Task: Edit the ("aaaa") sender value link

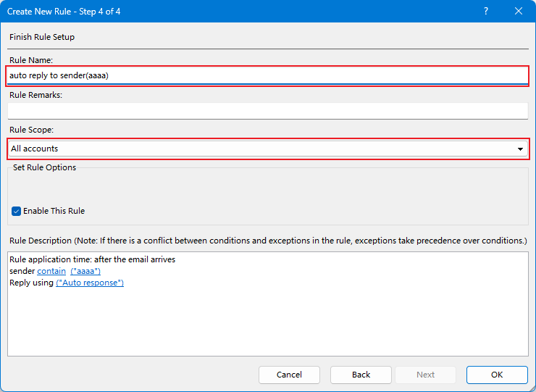Action: pos(85,271)
